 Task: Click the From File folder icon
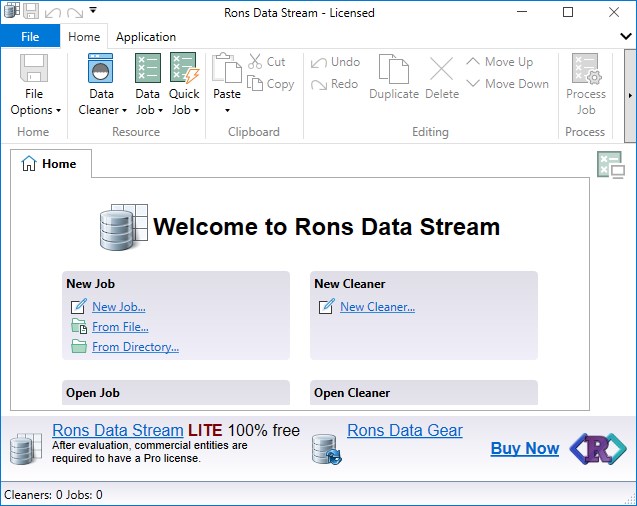click(x=79, y=327)
